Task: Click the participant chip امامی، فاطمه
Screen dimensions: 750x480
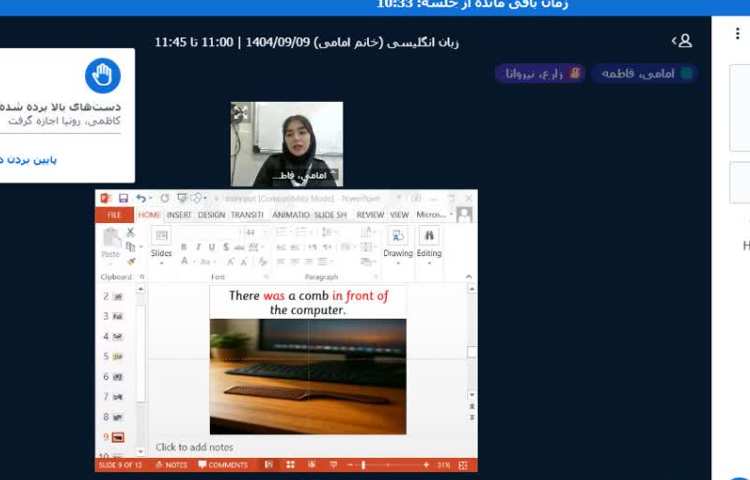Action: tap(644, 74)
